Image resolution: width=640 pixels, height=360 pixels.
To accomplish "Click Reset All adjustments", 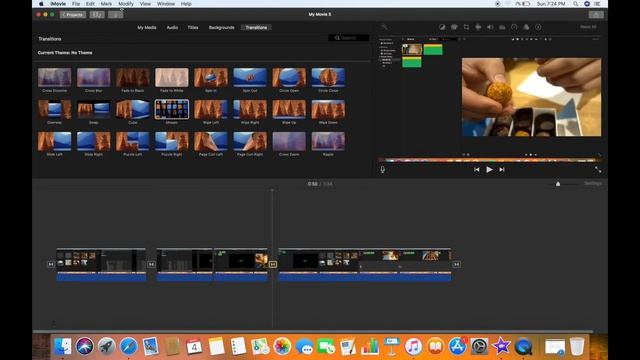I will pyautogui.click(x=588, y=27).
